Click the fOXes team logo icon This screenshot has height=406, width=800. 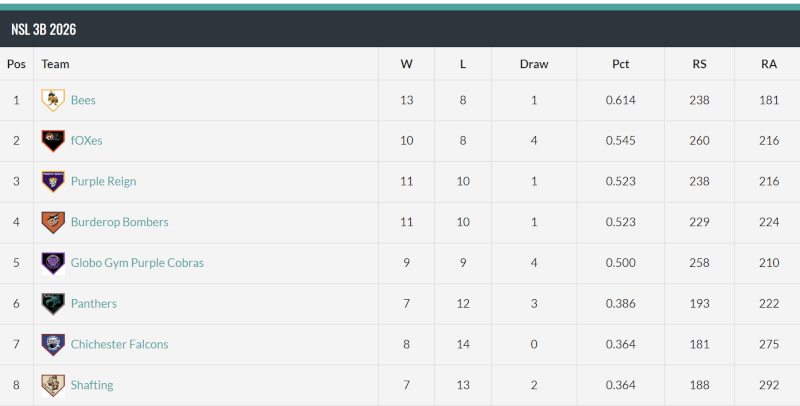(x=53, y=141)
